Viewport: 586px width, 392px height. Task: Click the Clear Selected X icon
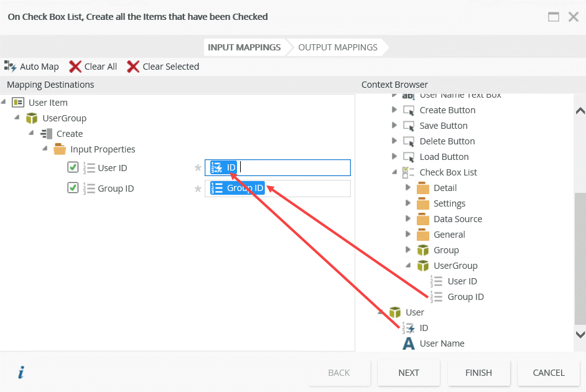pyautogui.click(x=133, y=66)
